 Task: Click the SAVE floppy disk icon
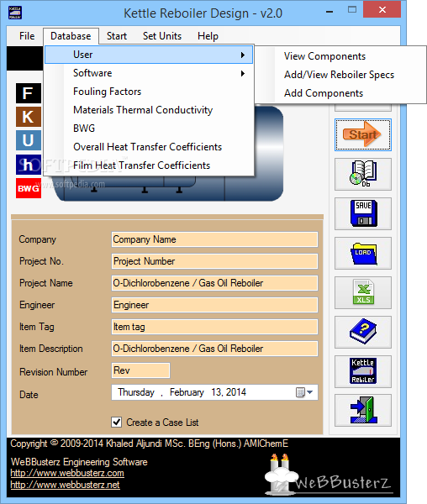point(363,213)
